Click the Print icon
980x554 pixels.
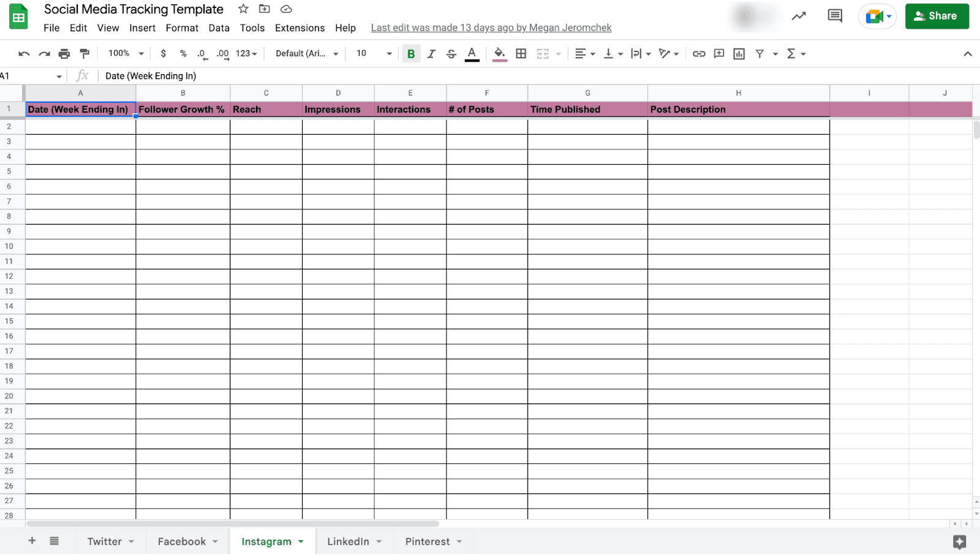[x=64, y=54]
